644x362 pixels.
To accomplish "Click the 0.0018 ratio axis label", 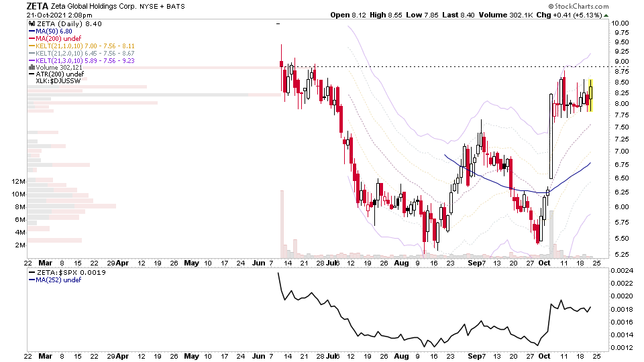I will point(623,310).
